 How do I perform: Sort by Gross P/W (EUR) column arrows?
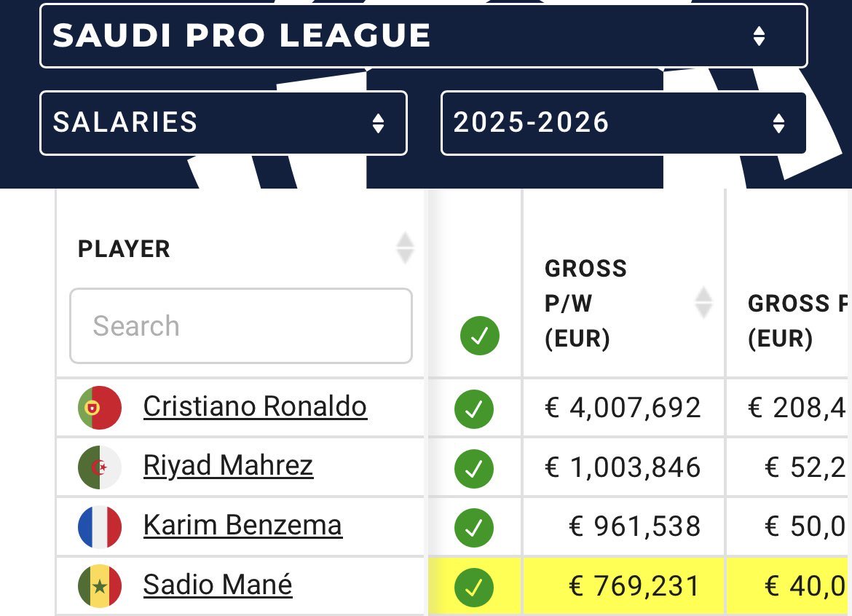[x=703, y=302]
